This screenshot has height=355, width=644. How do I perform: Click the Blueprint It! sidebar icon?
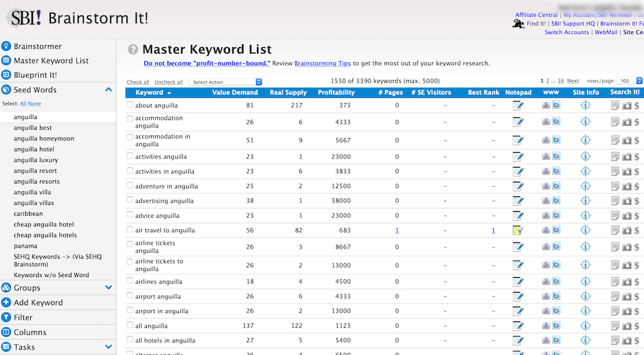[6, 75]
